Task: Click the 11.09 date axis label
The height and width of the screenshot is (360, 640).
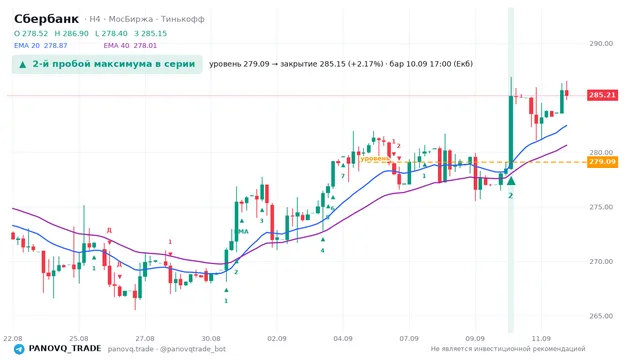Action: [541, 338]
